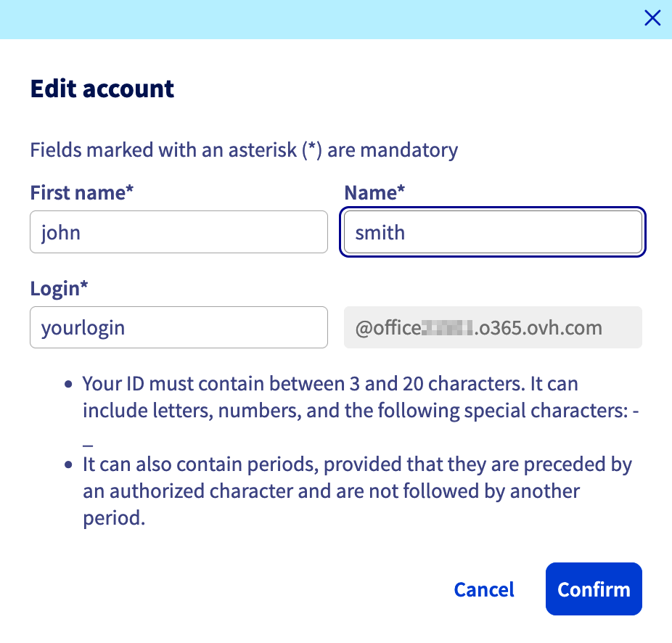672x643 pixels.
Task: Click the ID length requirement text
Action: click(330, 383)
